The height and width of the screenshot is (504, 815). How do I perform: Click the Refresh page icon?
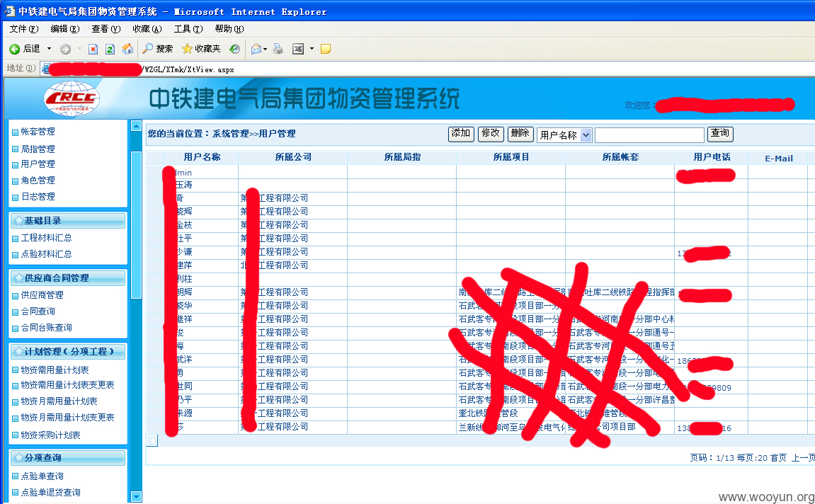click(x=110, y=50)
